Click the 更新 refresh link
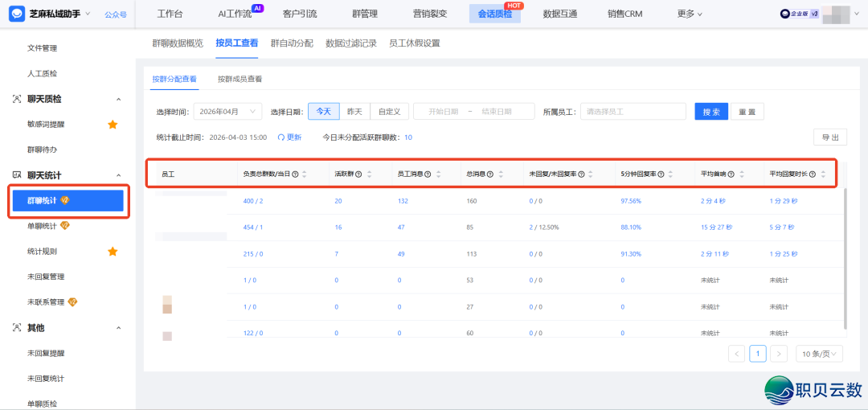Screen dimensions: 868x410 (289, 137)
